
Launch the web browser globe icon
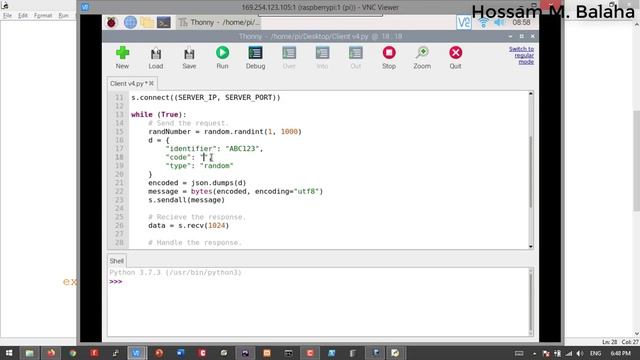[130, 22]
